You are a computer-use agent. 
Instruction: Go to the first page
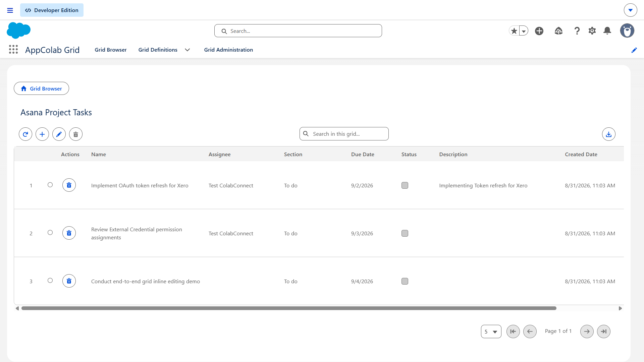[513, 331]
